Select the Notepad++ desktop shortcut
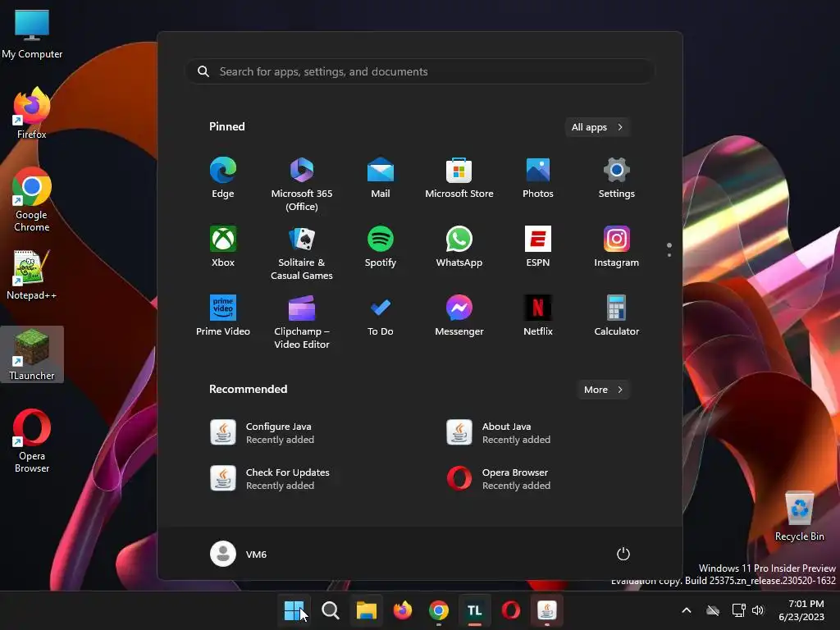This screenshot has height=630, width=840. pos(32,276)
